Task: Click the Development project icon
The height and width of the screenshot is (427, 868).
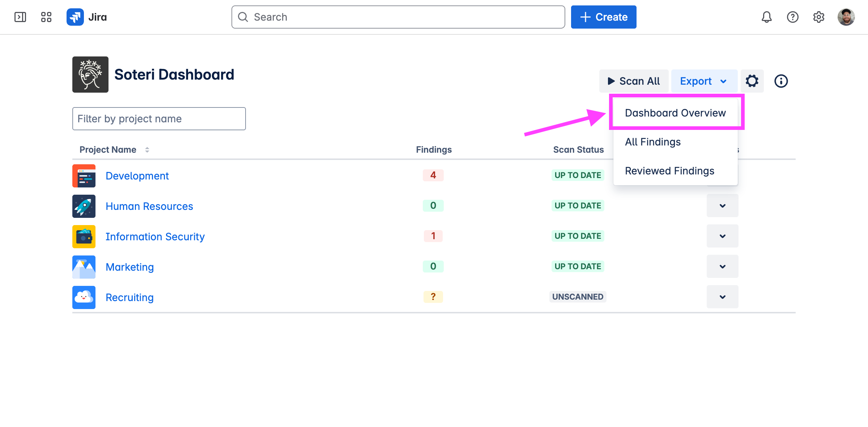Action: (x=84, y=176)
